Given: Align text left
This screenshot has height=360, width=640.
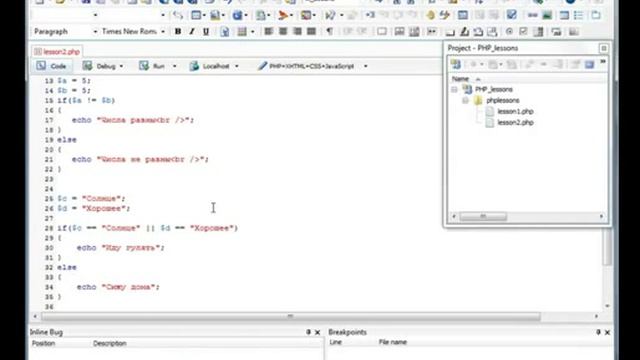Looking at the screenshot, I should (269, 31).
